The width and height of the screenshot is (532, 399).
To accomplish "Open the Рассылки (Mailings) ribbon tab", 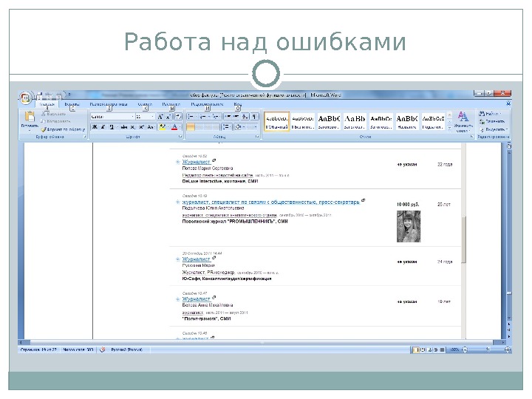I will (171, 104).
